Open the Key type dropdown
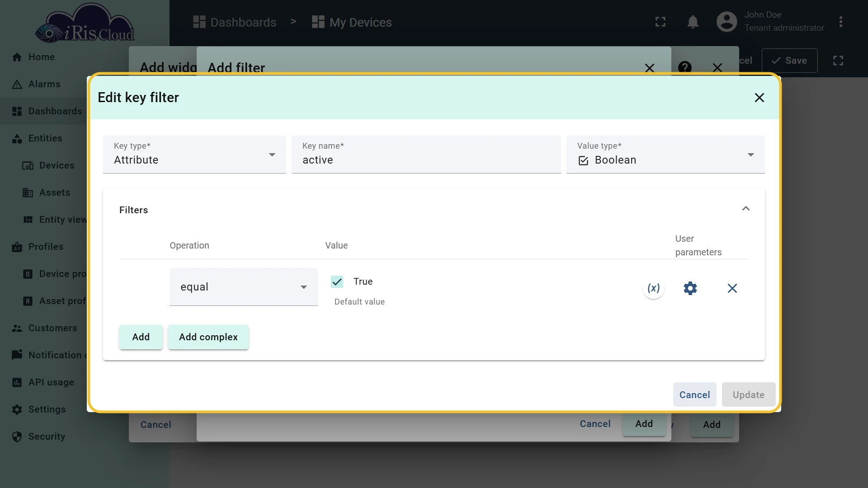Image resolution: width=868 pixels, height=488 pixels. coord(194,155)
